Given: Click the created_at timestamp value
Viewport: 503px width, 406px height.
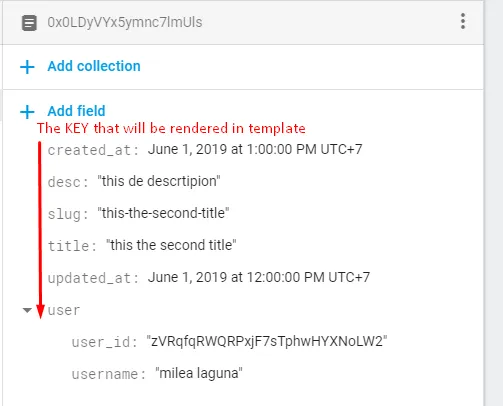Looking at the screenshot, I should (x=255, y=149).
